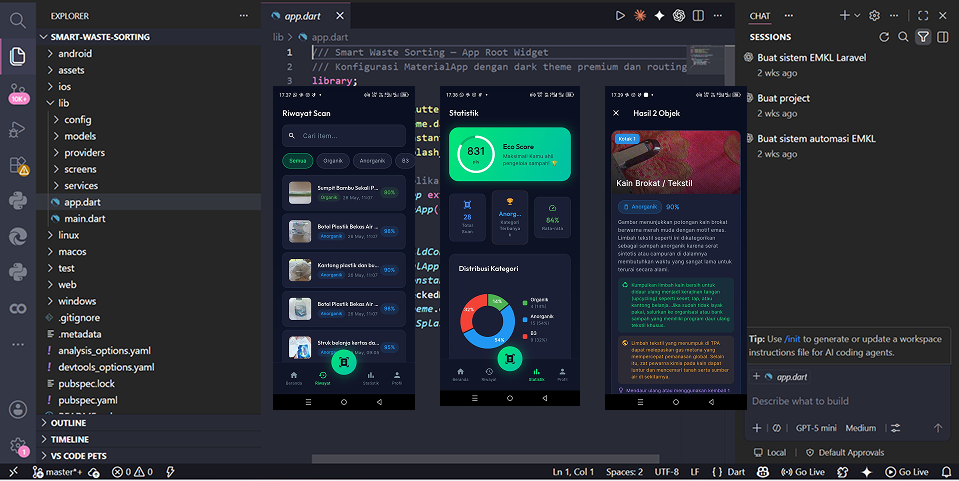Show additional activity bar views ellipsis
Screen dimensions: 959x481
[18, 345]
